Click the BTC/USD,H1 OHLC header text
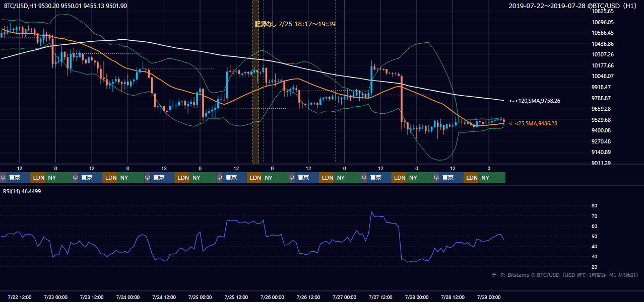 click(66, 6)
